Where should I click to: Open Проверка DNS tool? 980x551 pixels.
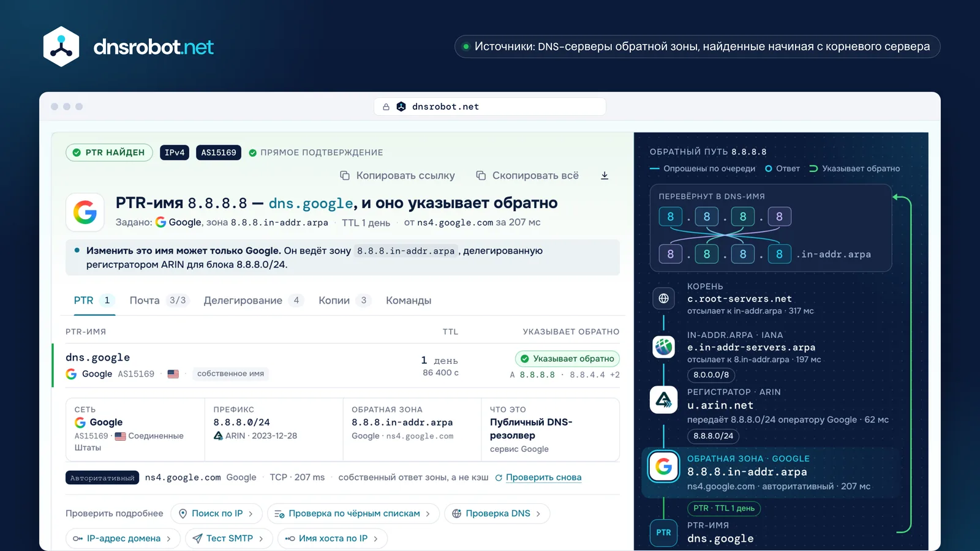497,514
